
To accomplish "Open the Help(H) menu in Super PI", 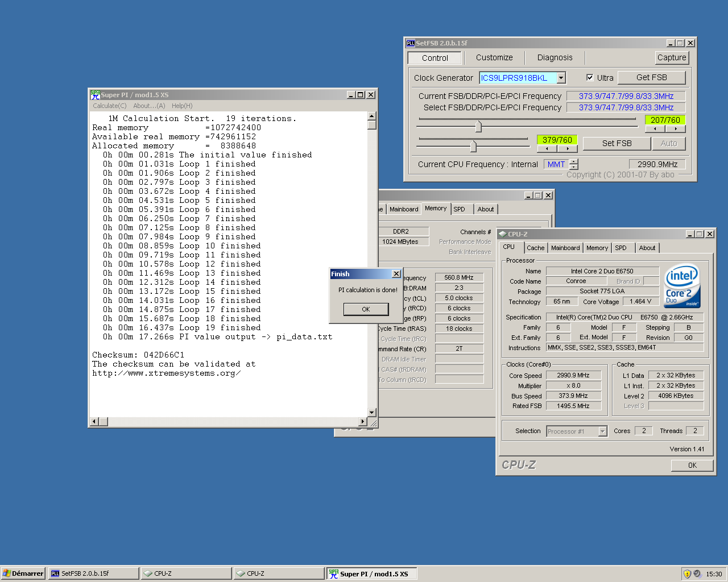I will click(x=182, y=106).
